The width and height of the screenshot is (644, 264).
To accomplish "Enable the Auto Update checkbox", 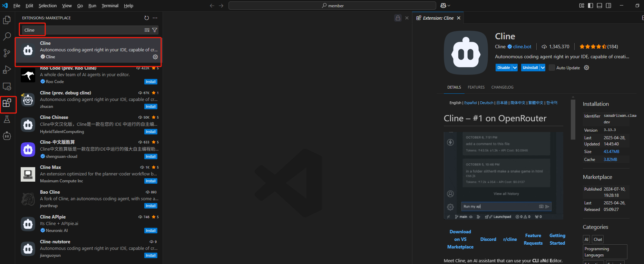I will coord(552,68).
